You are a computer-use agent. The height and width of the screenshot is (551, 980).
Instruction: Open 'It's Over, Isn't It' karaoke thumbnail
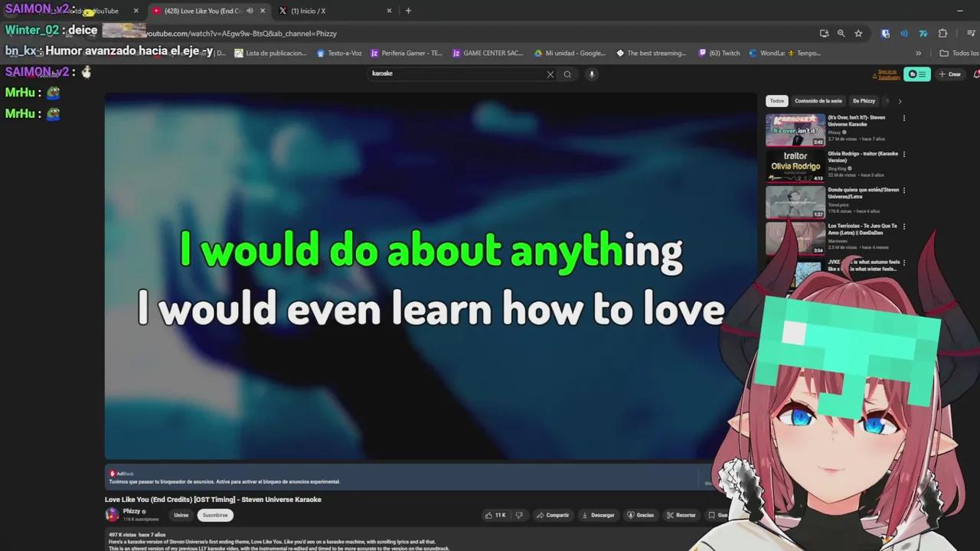click(795, 130)
